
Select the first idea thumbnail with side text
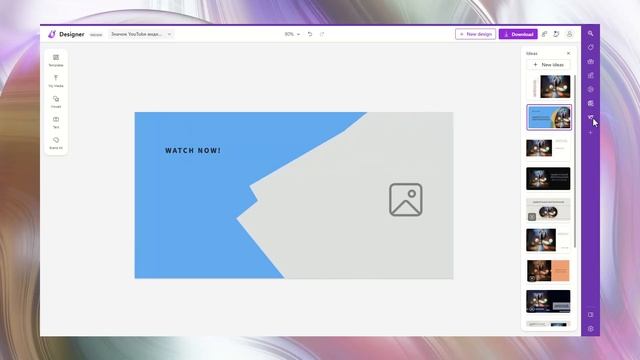point(549,87)
